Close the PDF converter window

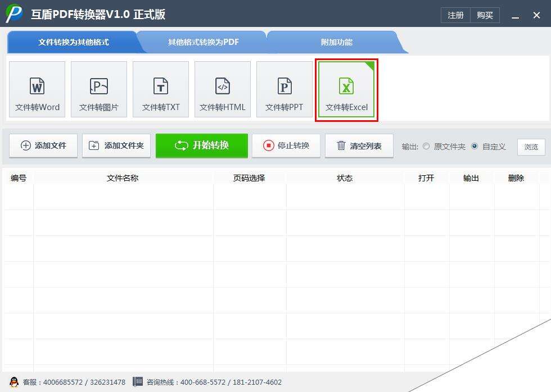[x=536, y=15]
